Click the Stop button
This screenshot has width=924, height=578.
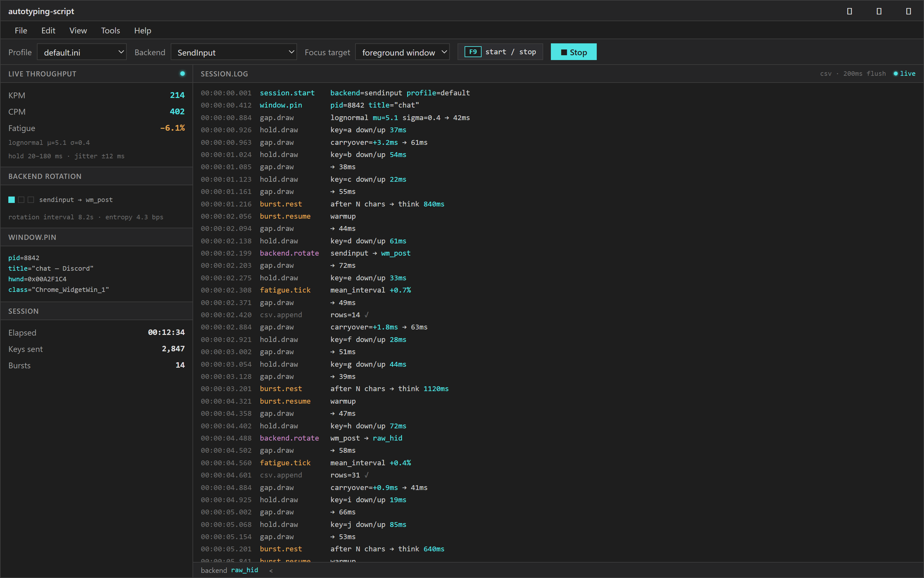pos(573,52)
